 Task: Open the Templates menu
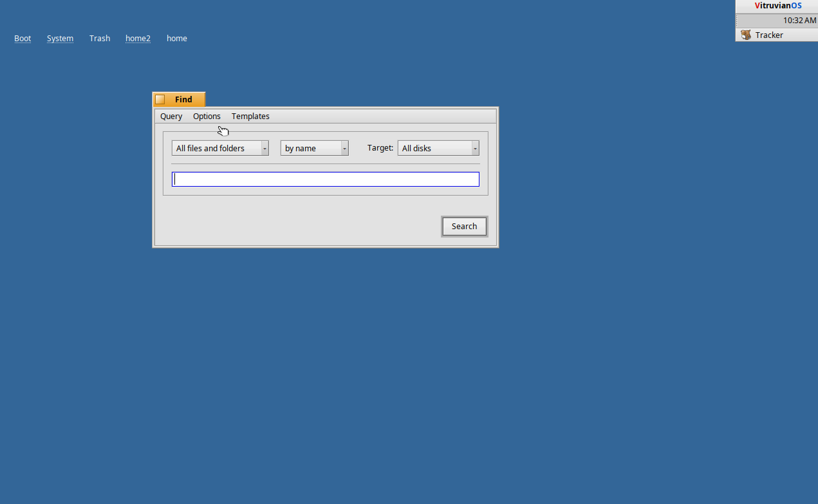pyautogui.click(x=250, y=117)
